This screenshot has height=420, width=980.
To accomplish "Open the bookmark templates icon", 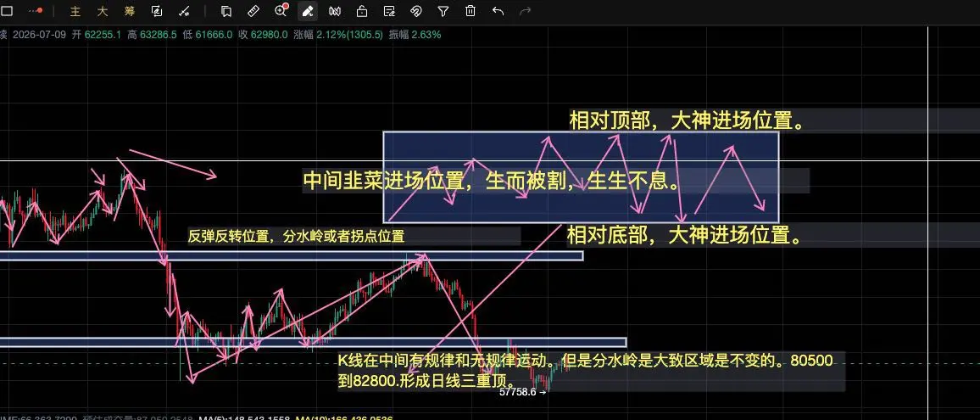I will coord(226,11).
